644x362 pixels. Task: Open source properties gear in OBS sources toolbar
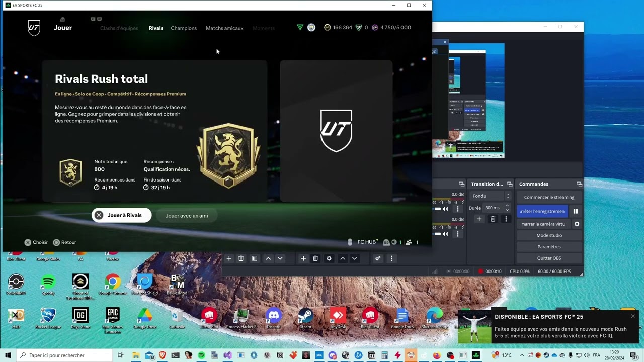[329, 258]
